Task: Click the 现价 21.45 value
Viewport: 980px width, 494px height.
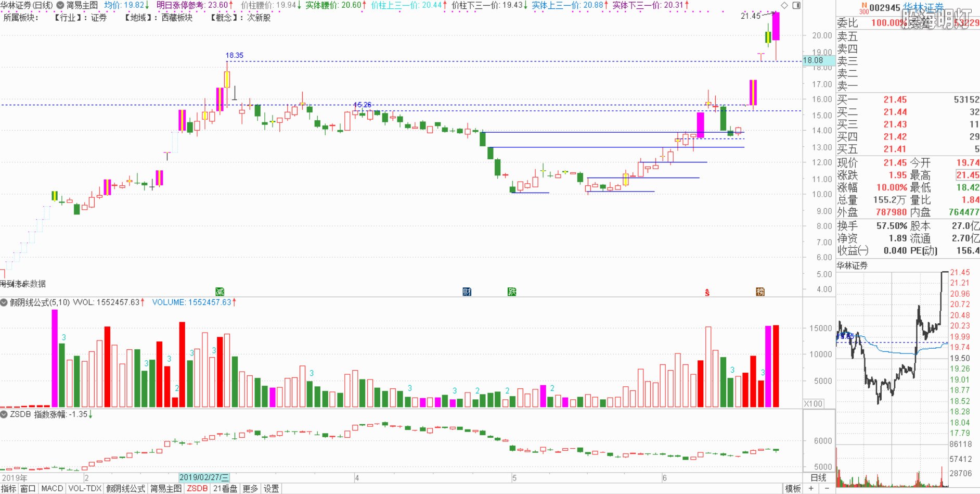Action: pos(895,163)
